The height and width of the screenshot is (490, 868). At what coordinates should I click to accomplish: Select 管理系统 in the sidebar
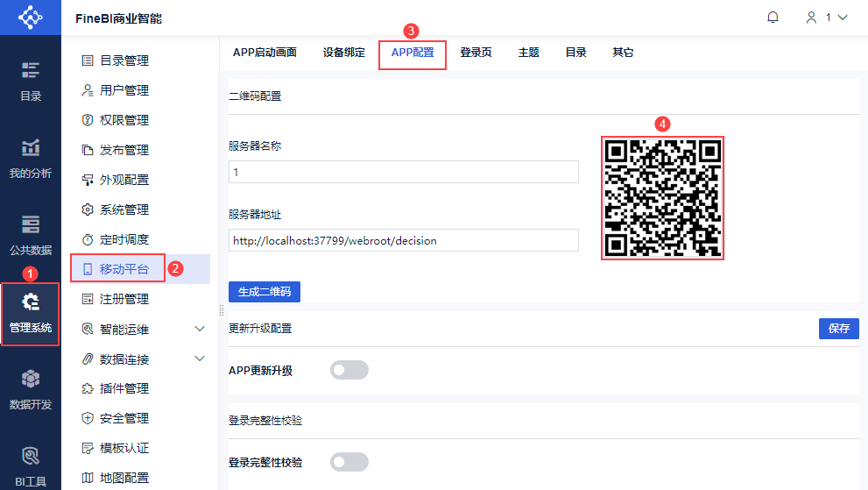(x=31, y=313)
